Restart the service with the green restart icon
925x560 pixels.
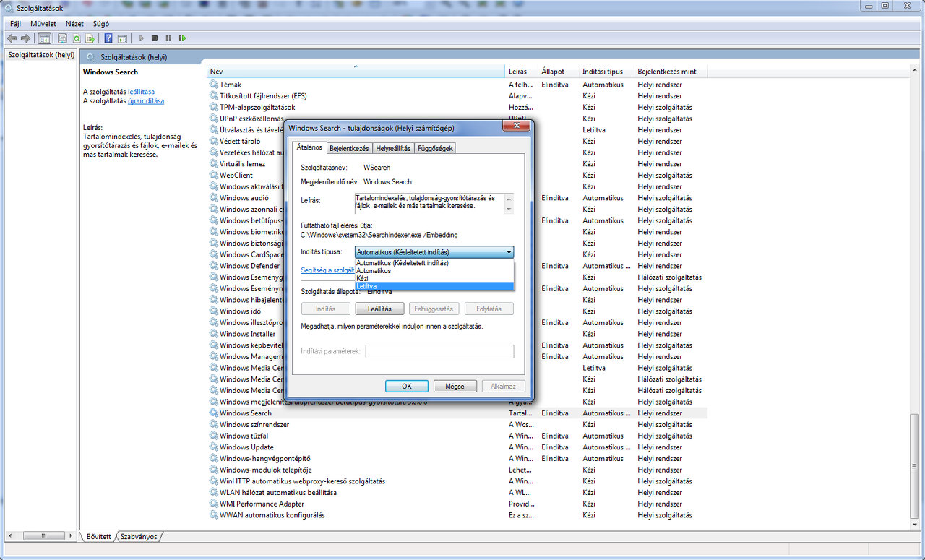pos(182,38)
